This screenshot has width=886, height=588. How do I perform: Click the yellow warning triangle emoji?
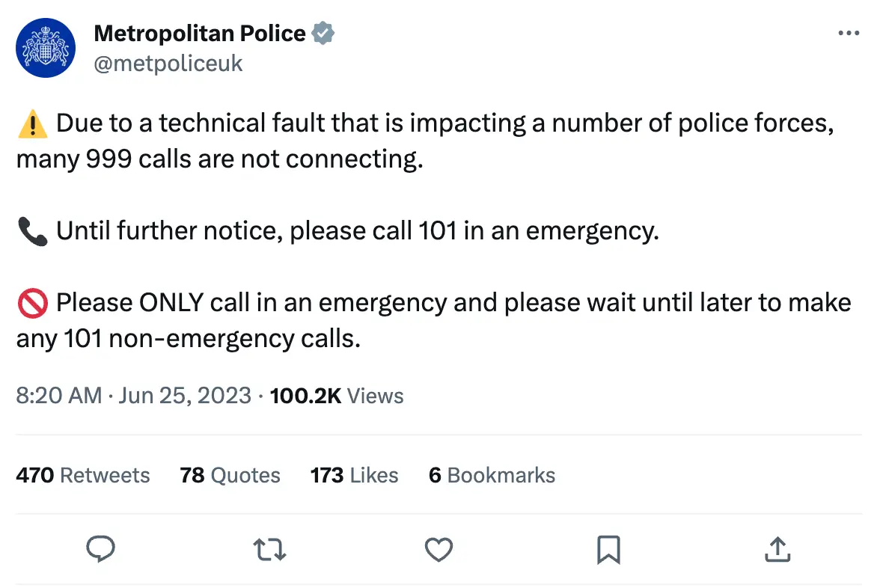[x=32, y=123]
